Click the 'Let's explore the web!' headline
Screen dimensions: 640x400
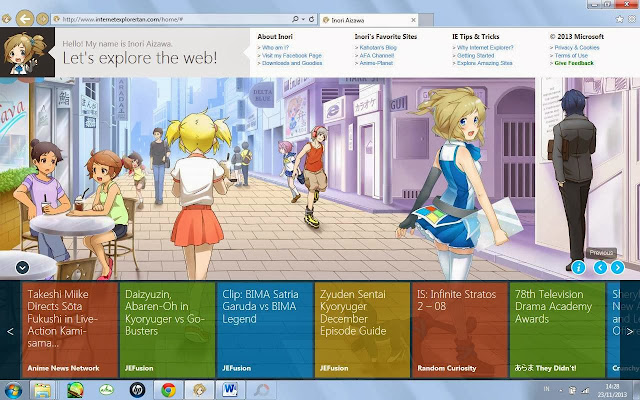(140, 58)
